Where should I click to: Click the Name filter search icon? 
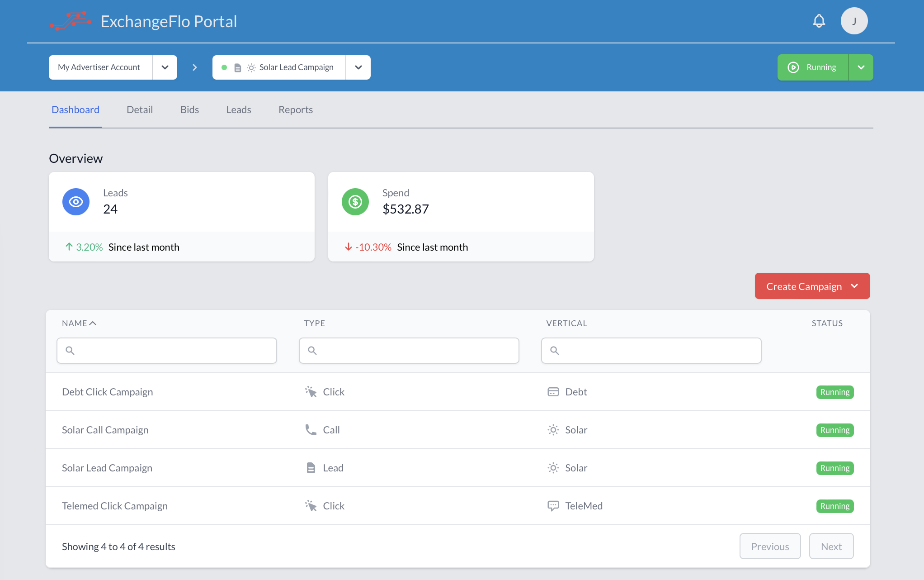coord(70,350)
